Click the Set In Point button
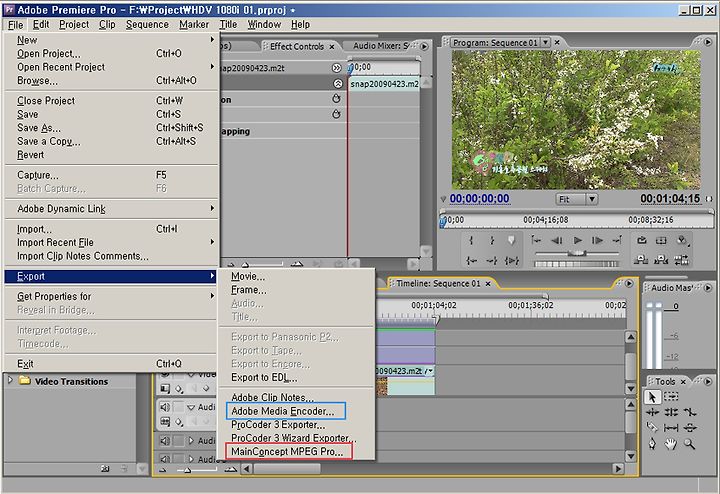The height and width of the screenshot is (494, 720). click(472, 240)
